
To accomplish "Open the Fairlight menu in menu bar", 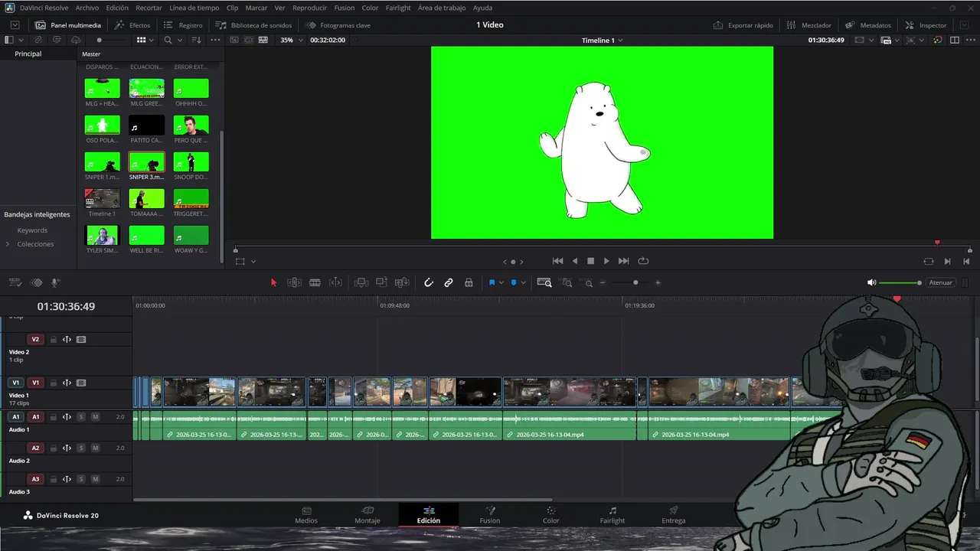I will (398, 8).
